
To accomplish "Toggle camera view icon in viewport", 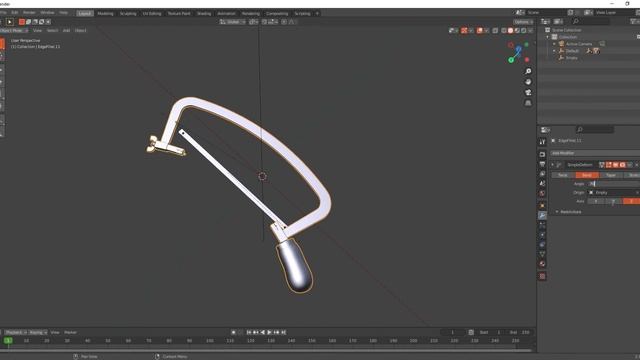I will [528, 93].
